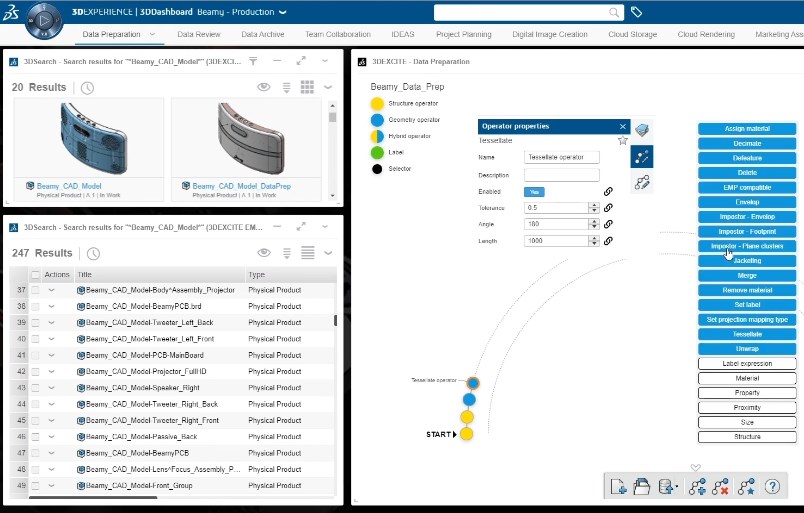Image resolution: width=804 pixels, height=513 pixels.
Task: Click new document icon in bottom toolbar
Action: point(619,486)
